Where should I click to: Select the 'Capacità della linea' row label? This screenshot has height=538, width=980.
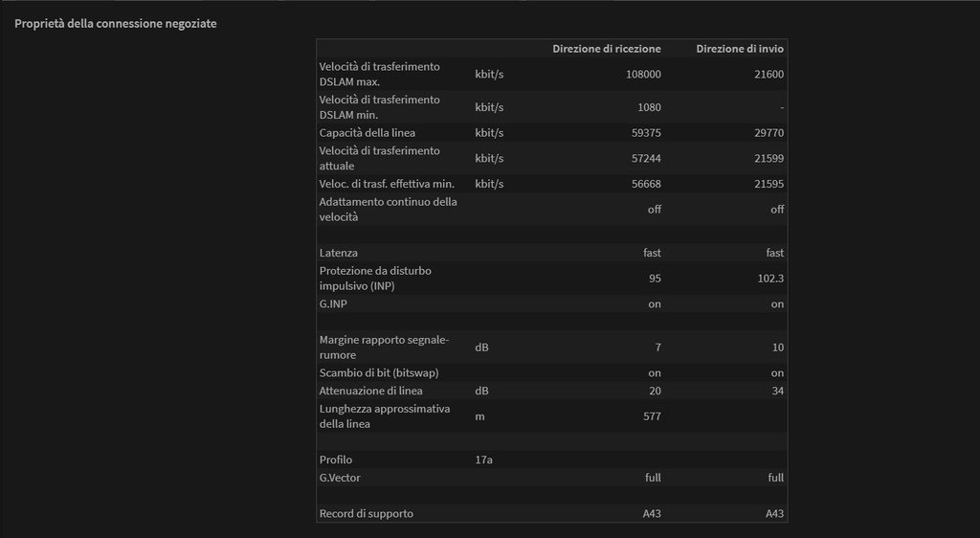tap(367, 132)
